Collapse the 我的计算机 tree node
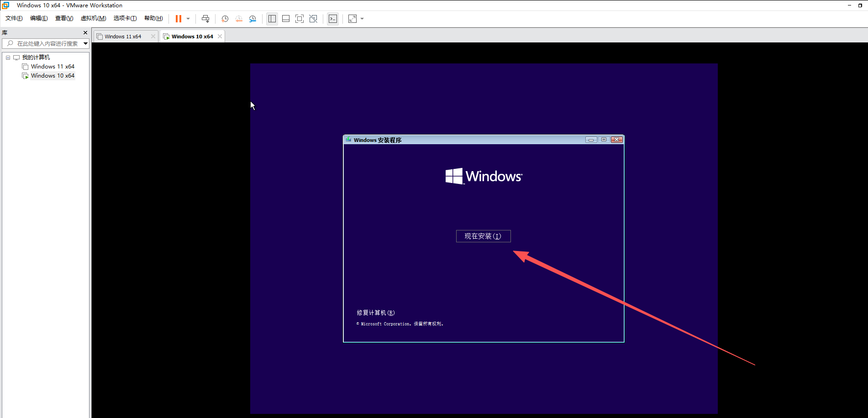Viewport: 868px width, 418px height. (x=8, y=57)
